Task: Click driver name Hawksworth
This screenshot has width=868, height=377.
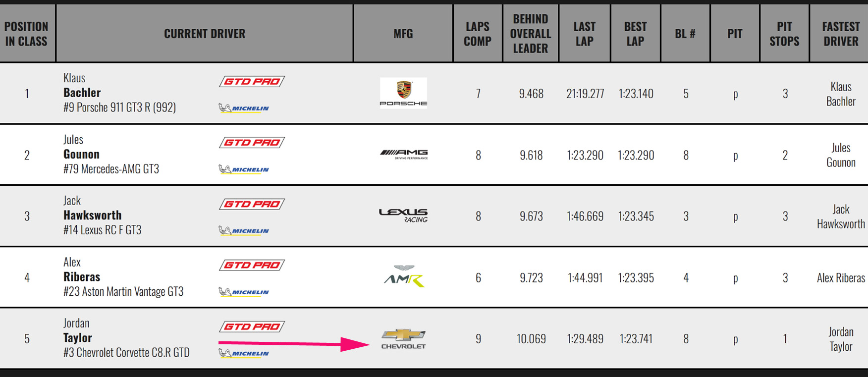Action: (x=93, y=215)
